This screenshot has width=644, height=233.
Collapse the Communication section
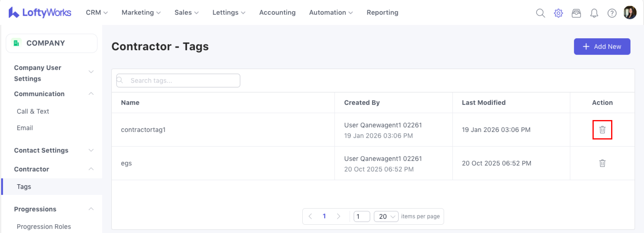point(91,94)
